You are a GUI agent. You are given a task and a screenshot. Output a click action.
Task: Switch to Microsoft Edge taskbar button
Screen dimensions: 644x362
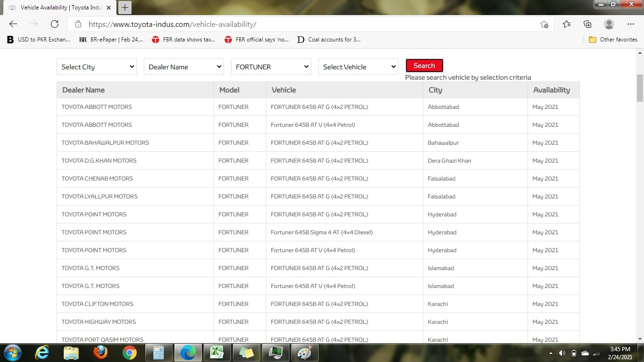tap(188, 353)
